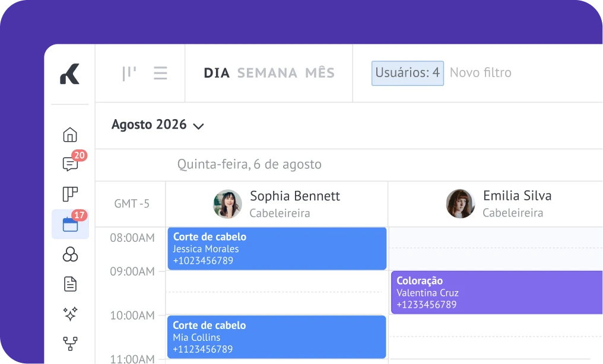This screenshot has width=603, height=364.
Task: Open the Usuários: 4 filter
Action: [x=407, y=73]
